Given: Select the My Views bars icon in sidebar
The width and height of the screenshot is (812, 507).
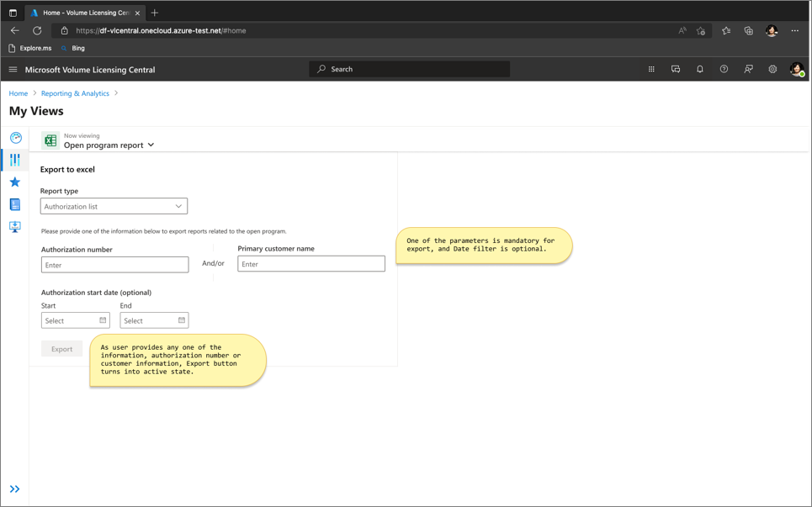Looking at the screenshot, I should 15,160.
